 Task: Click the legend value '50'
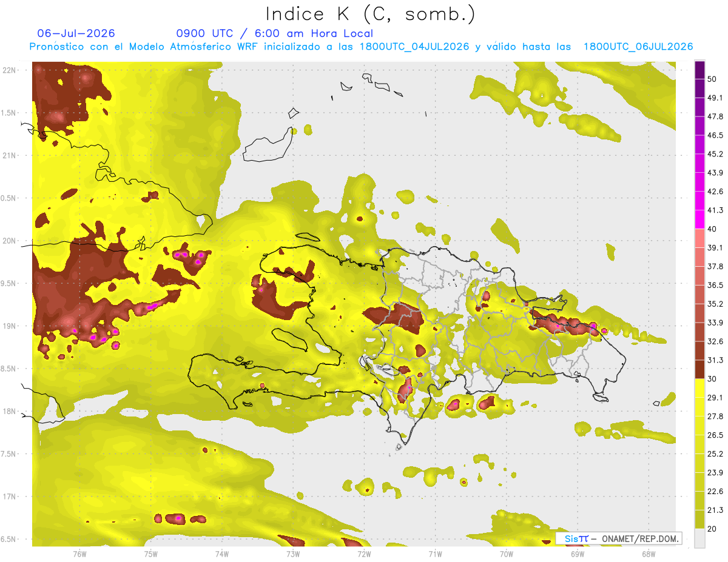(x=713, y=79)
